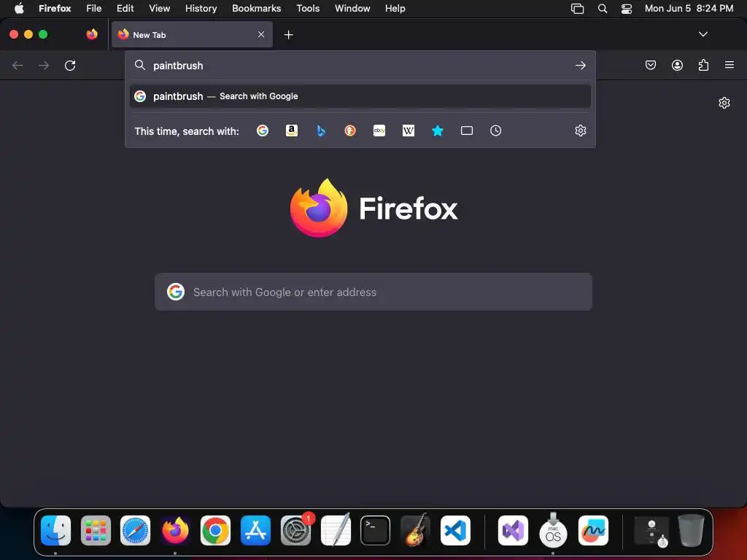
Task: Open the View menu
Action: (x=159, y=8)
